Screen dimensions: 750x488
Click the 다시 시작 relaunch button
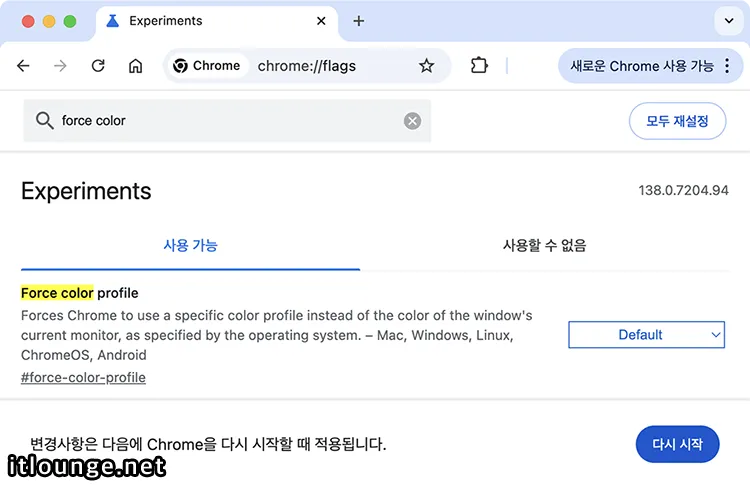tap(677, 444)
